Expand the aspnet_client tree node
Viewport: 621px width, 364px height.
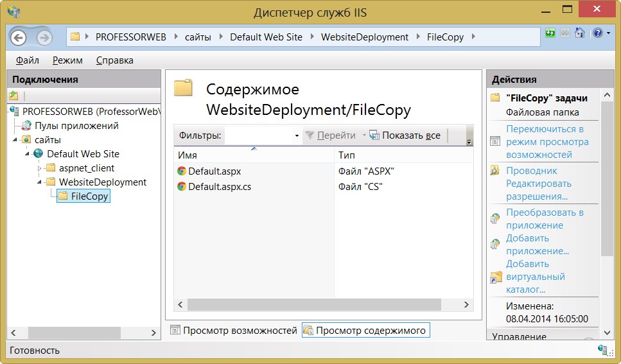pos(39,168)
